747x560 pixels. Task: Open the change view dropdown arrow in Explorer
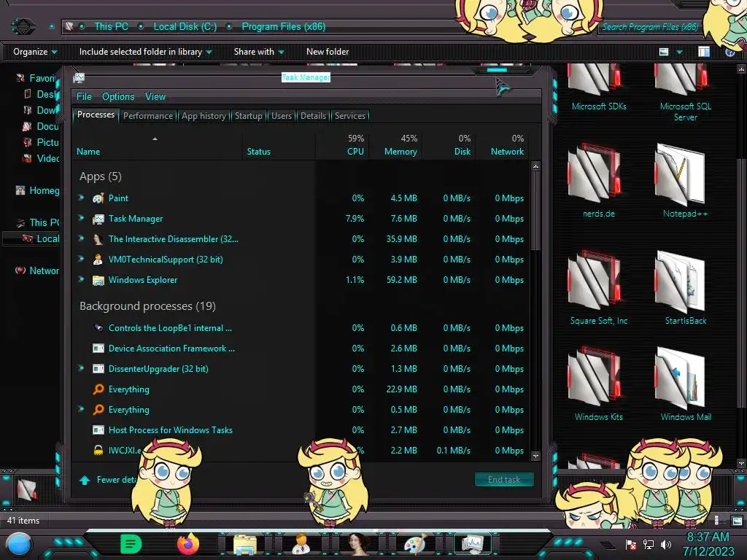pyautogui.click(x=680, y=52)
